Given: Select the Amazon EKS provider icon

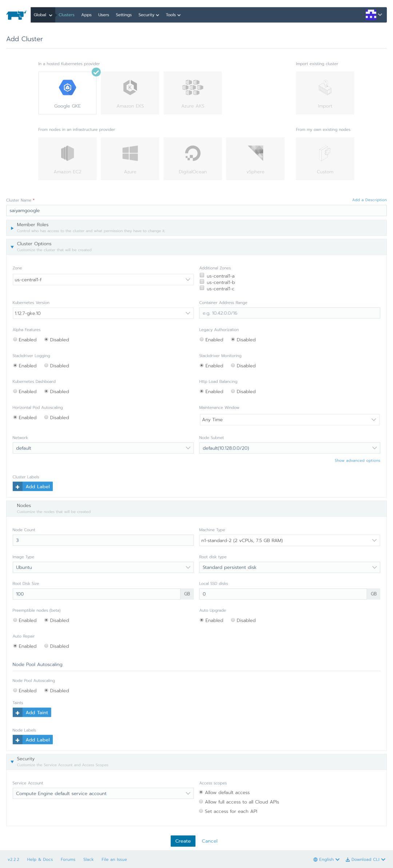Looking at the screenshot, I should point(130,88).
